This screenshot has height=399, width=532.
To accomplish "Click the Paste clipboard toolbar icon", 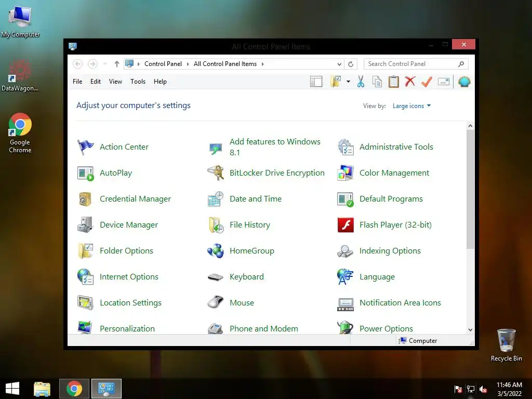I will point(394,82).
